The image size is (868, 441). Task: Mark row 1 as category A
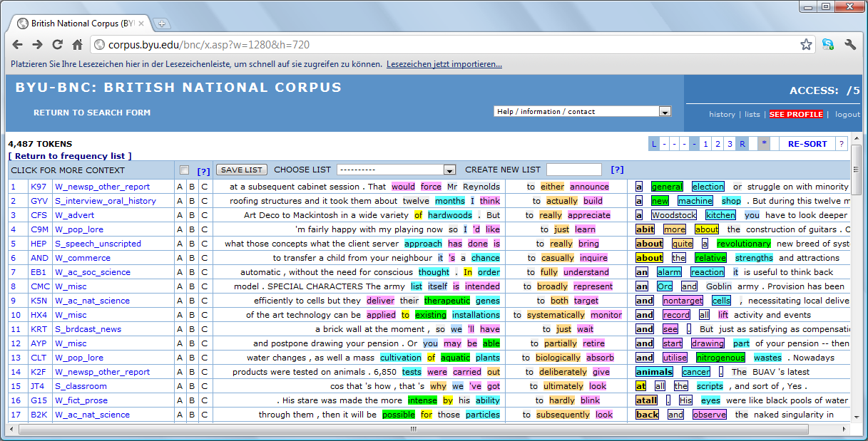pyautogui.click(x=180, y=187)
